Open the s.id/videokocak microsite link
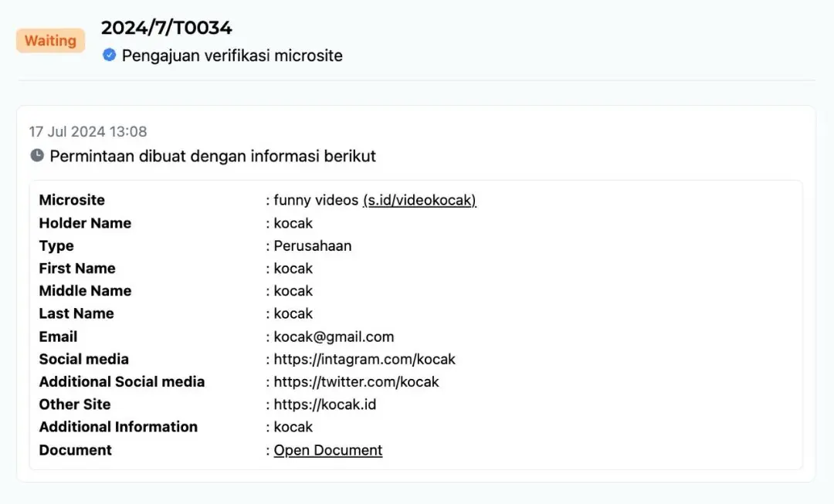Image resolution: width=834 pixels, height=504 pixels. click(x=419, y=201)
